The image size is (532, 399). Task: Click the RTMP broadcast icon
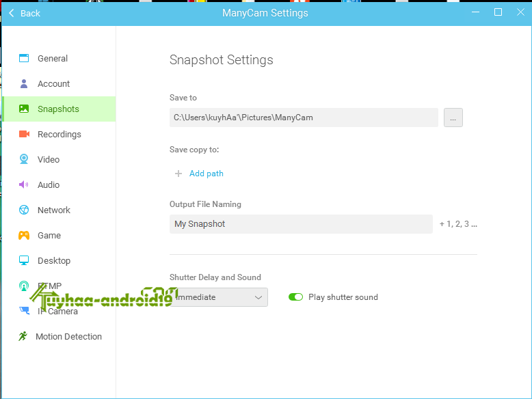click(24, 286)
